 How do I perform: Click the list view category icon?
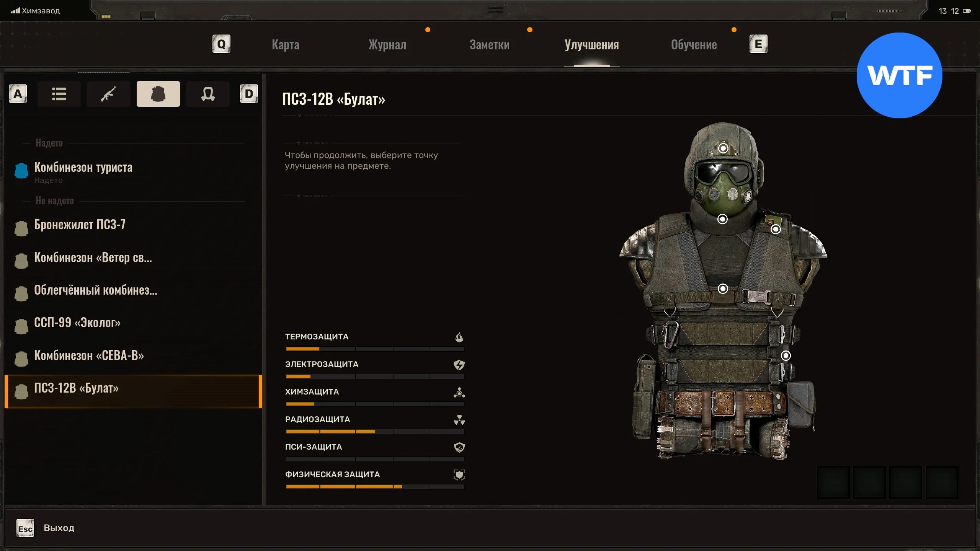pos(59,94)
